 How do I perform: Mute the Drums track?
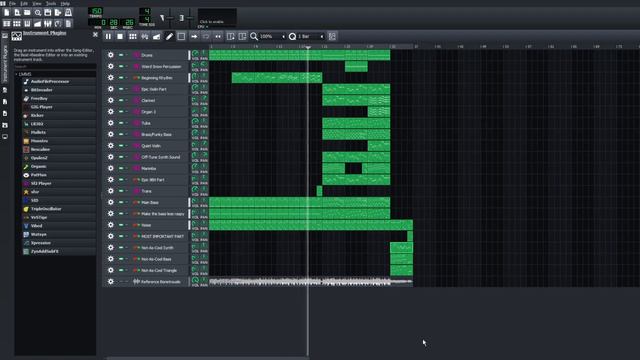pos(121,55)
